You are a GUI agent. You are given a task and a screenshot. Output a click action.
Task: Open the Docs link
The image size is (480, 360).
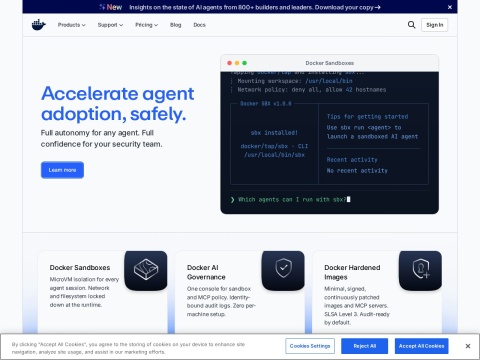point(199,25)
